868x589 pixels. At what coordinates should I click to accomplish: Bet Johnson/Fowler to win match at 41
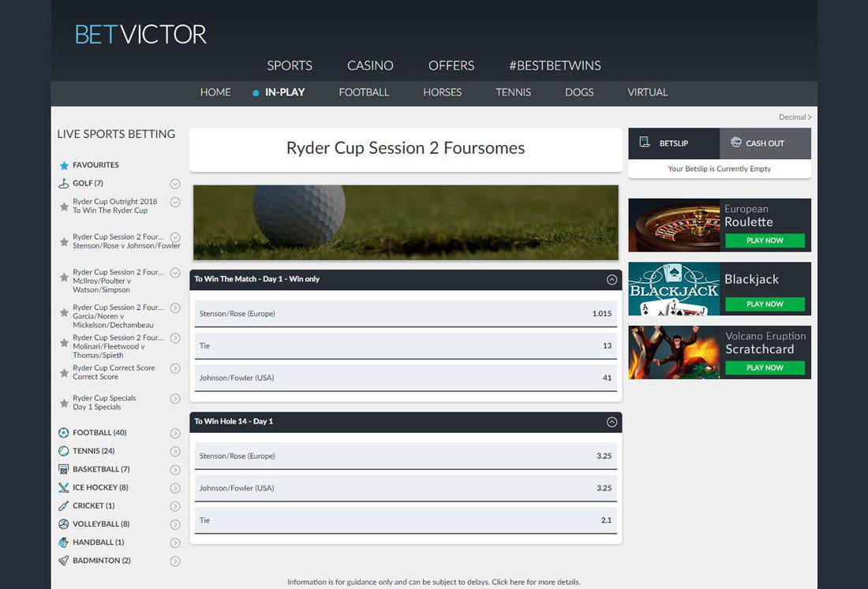click(406, 378)
